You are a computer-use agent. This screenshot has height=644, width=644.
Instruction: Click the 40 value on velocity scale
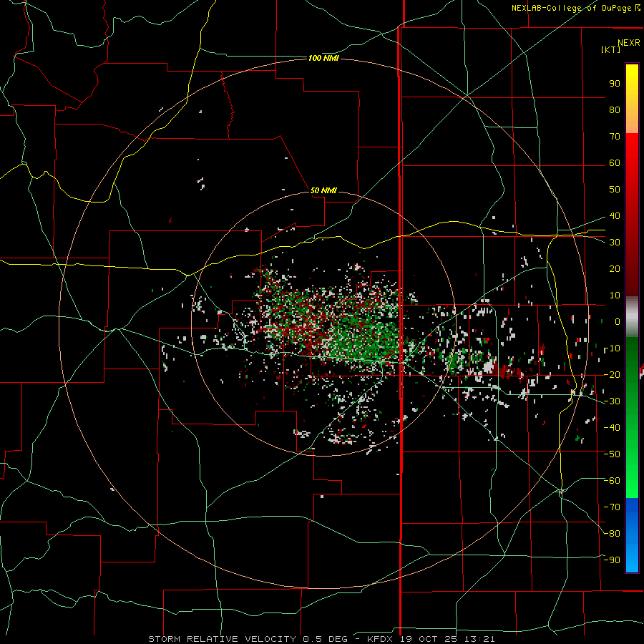pyautogui.click(x=615, y=216)
